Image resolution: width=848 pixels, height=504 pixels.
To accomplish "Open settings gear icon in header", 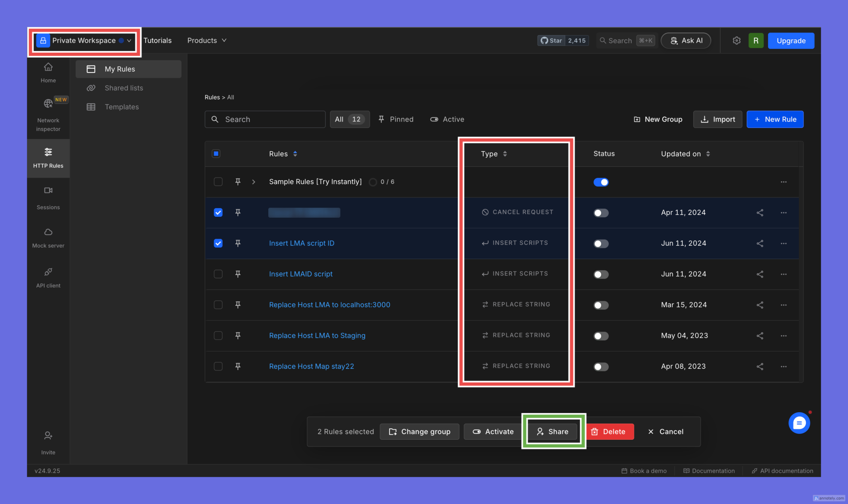I will pos(736,41).
